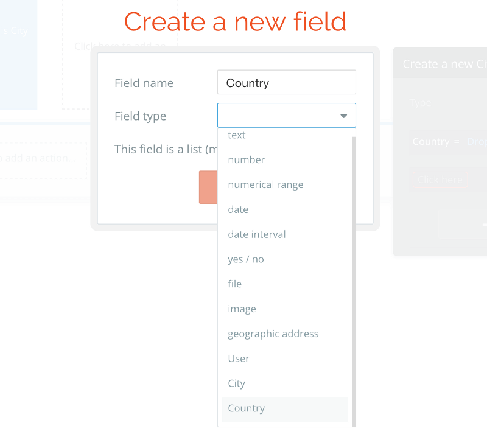Screen dimensions: 487x448
Task: Pick the "image" field type
Action: [242, 309]
